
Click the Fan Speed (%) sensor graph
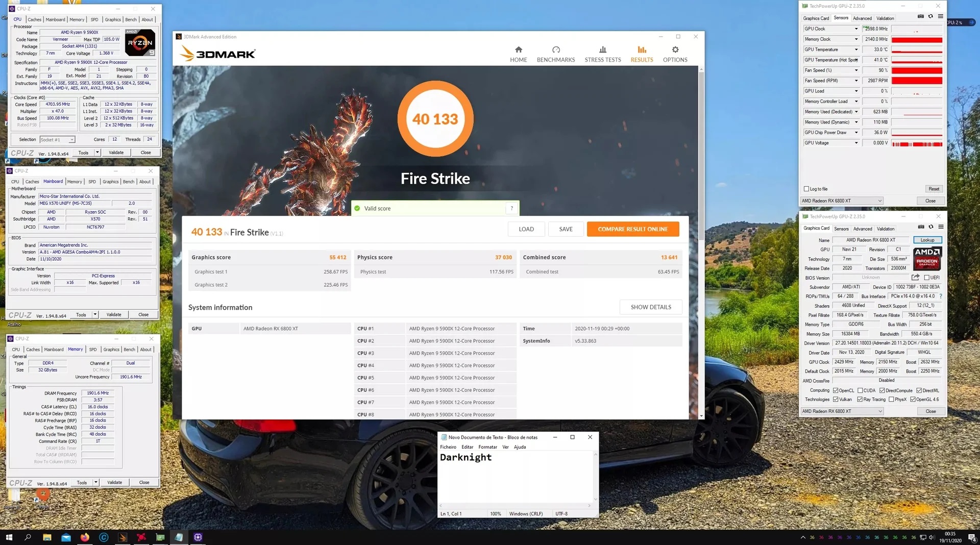(917, 70)
